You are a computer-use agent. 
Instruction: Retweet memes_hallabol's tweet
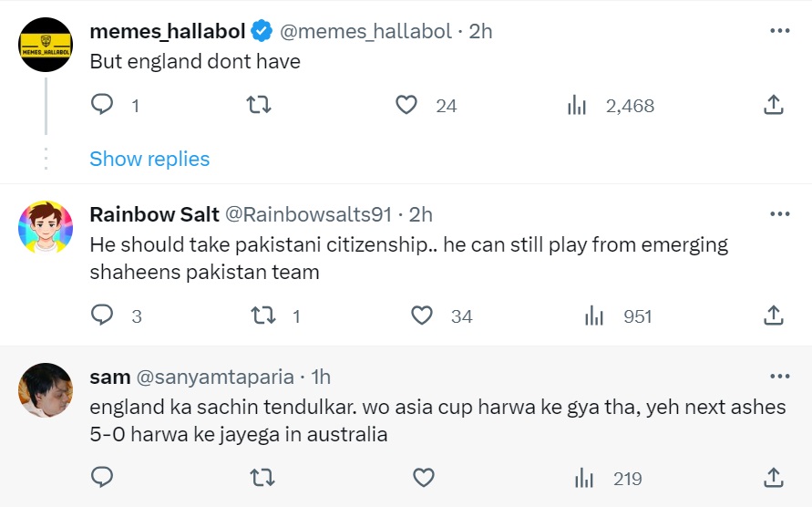[x=260, y=106]
